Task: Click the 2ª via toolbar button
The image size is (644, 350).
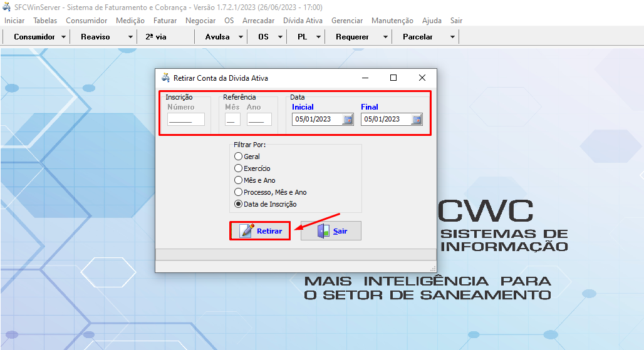Action: (156, 37)
